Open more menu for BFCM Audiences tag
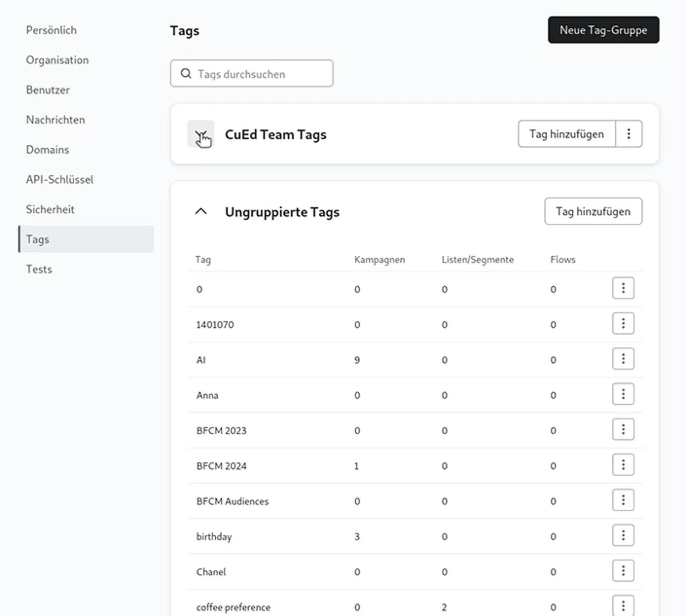The image size is (687, 616). pyautogui.click(x=623, y=500)
